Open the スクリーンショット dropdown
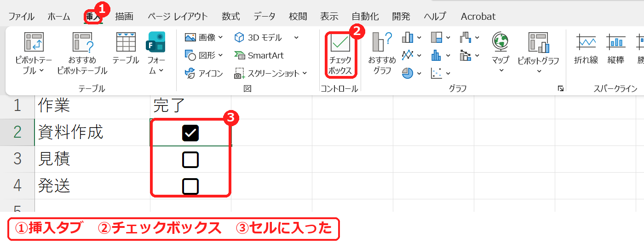This screenshot has width=644, height=244. 270,73
